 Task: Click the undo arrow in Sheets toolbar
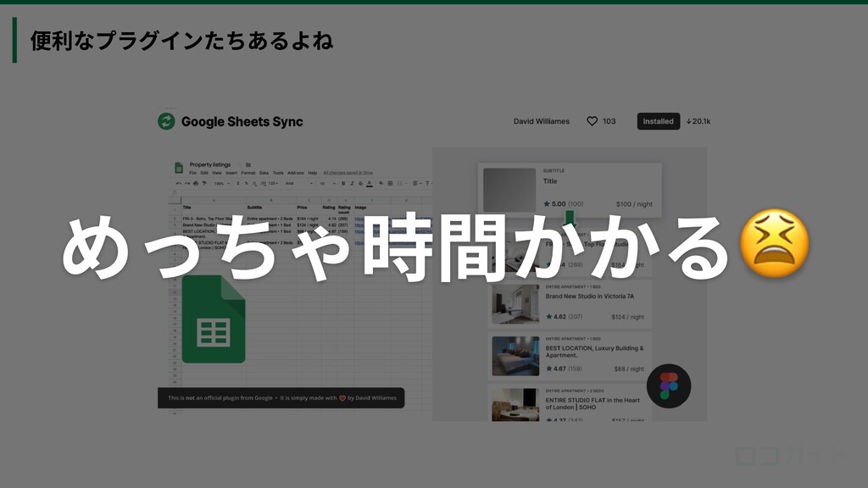point(178,183)
